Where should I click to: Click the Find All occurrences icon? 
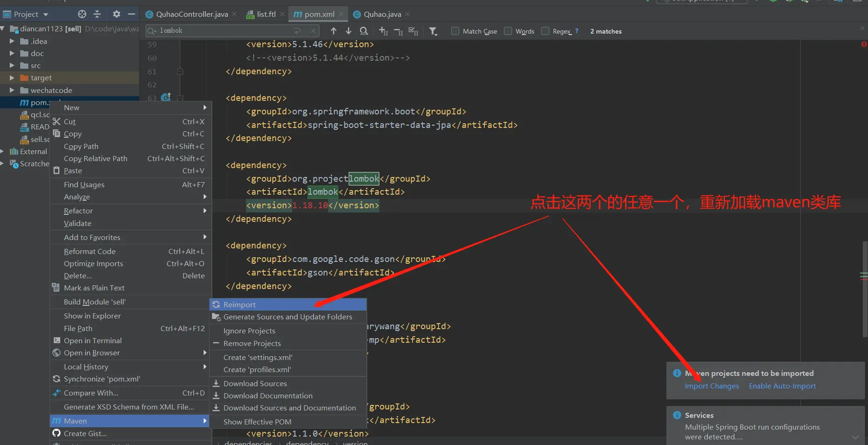pyautogui.click(x=364, y=31)
